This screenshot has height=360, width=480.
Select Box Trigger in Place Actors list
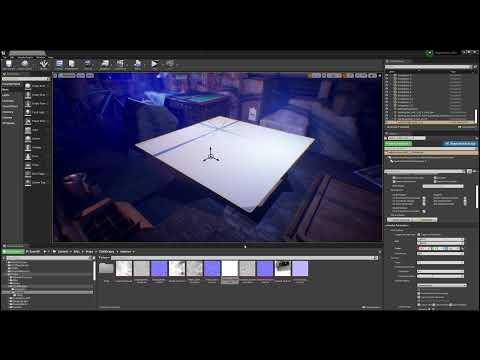[x=37, y=174]
